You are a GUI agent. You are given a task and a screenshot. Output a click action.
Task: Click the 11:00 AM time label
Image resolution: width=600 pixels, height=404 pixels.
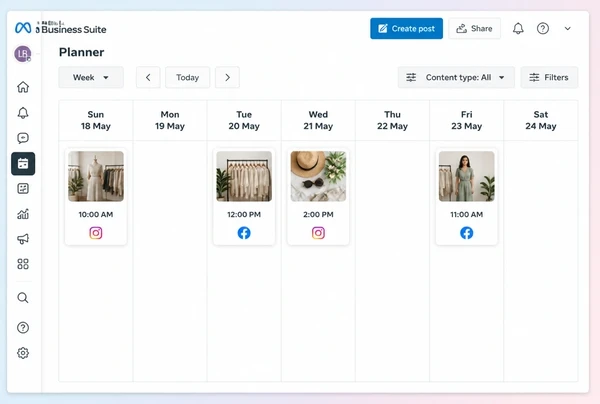point(466,215)
